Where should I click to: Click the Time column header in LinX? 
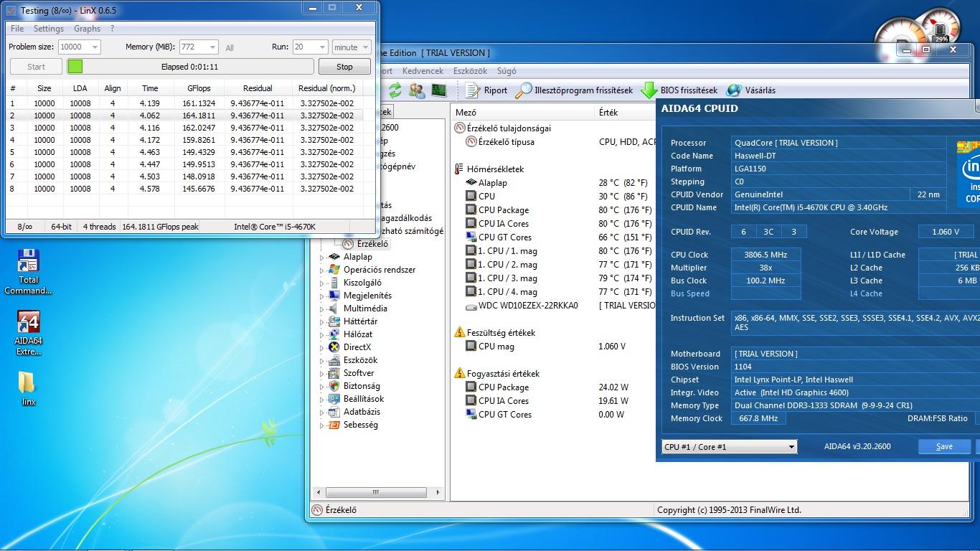point(150,88)
